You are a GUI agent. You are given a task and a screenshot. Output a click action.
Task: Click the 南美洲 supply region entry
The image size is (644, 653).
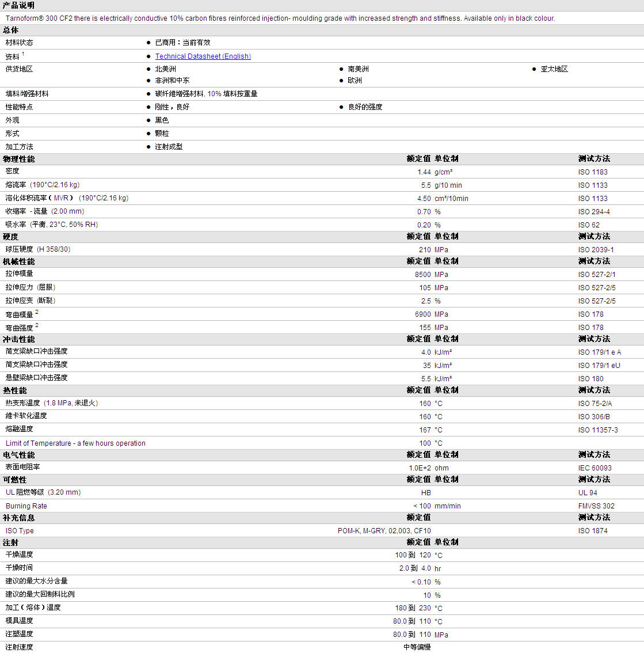tap(359, 69)
